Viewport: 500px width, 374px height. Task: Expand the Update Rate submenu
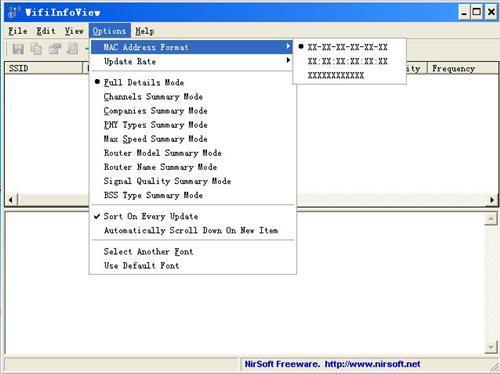192,61
